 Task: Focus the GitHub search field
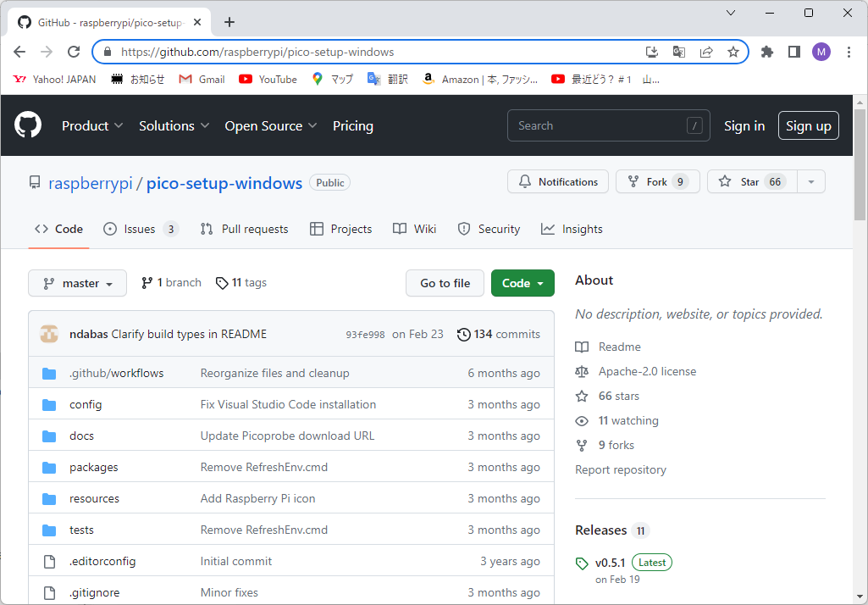click(608, 125)
